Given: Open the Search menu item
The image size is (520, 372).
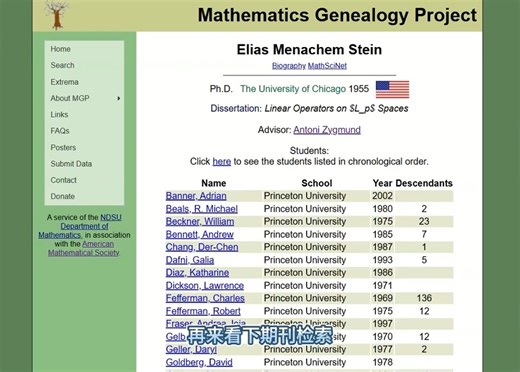Looking at the screenshot, I should (62, 65).
